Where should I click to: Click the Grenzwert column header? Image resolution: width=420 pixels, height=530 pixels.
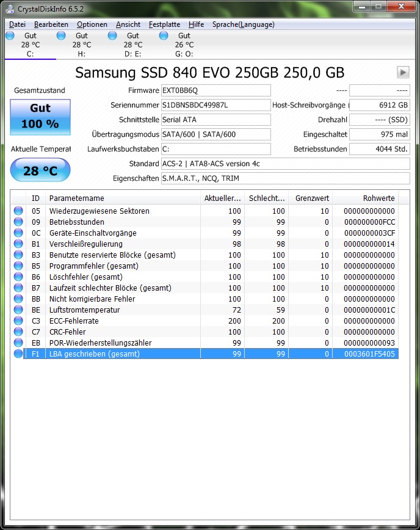click(311, 198)
